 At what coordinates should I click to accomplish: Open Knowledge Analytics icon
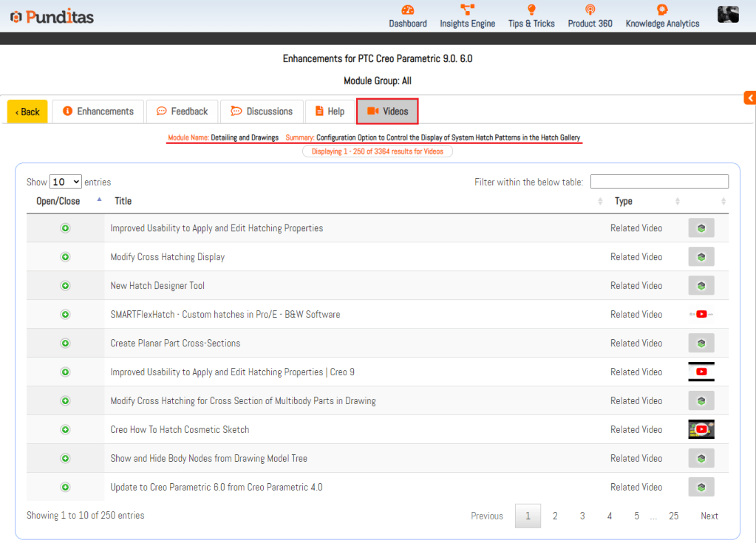pos(662,10)
